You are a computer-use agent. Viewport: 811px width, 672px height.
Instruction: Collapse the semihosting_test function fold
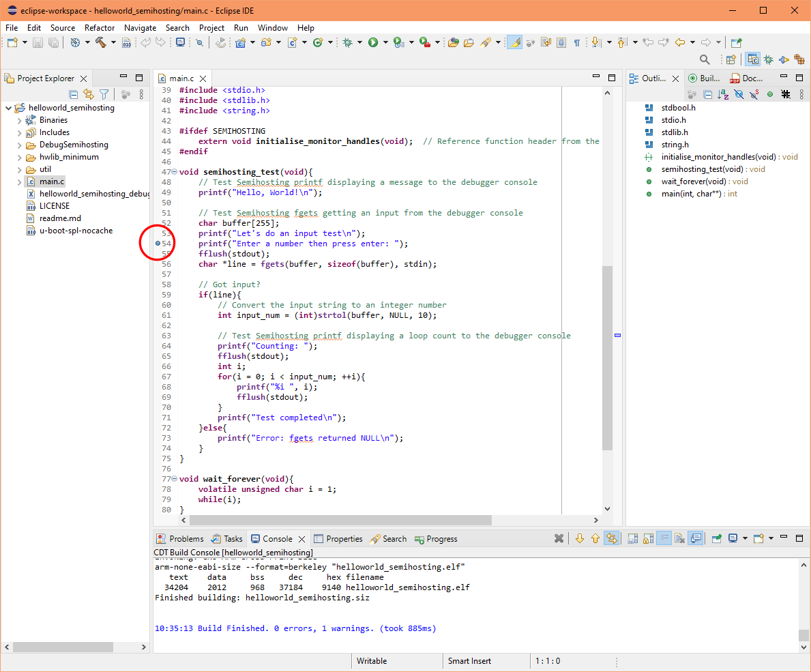tap(175, 171)
